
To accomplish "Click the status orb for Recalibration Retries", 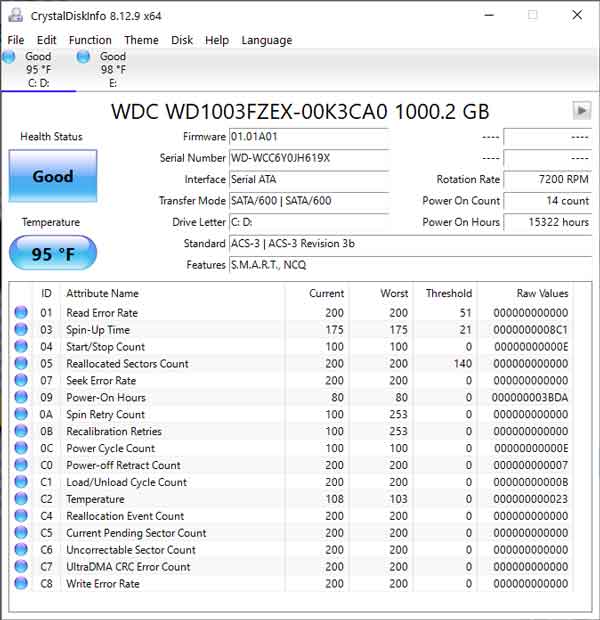I will (21, 431).
